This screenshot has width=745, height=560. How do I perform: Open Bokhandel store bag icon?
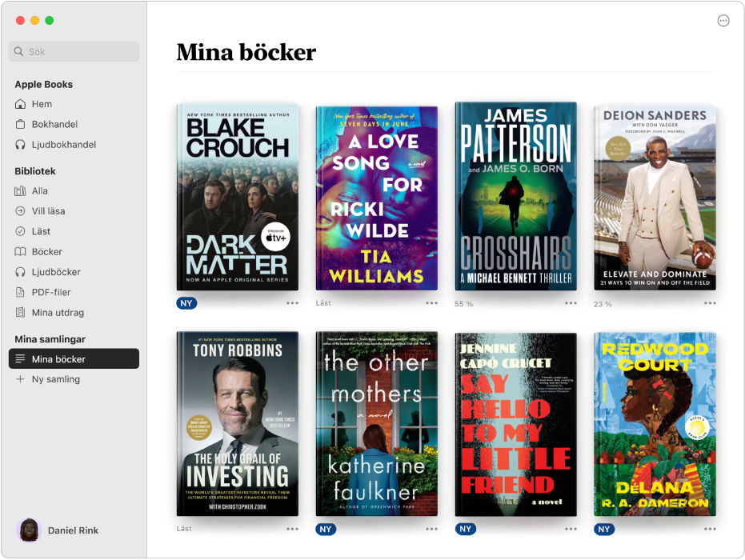tap(20, 125)
